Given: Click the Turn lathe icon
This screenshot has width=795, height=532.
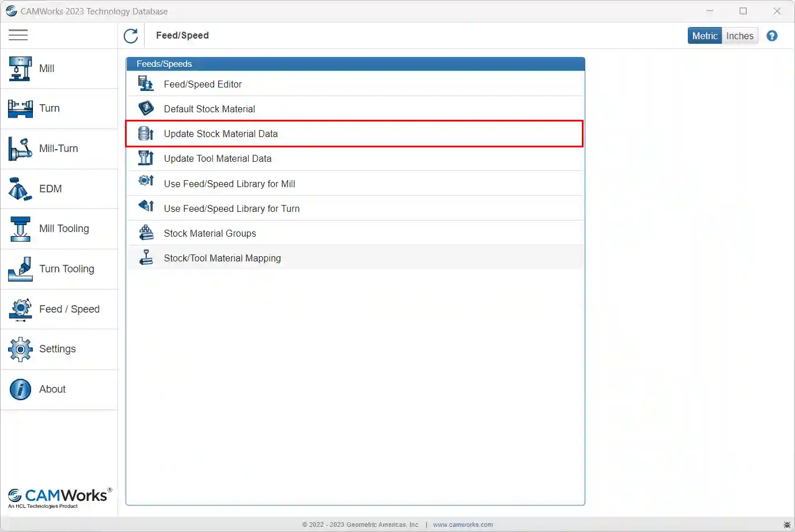Looking at the screenshot, I should (x=20, y=108).
